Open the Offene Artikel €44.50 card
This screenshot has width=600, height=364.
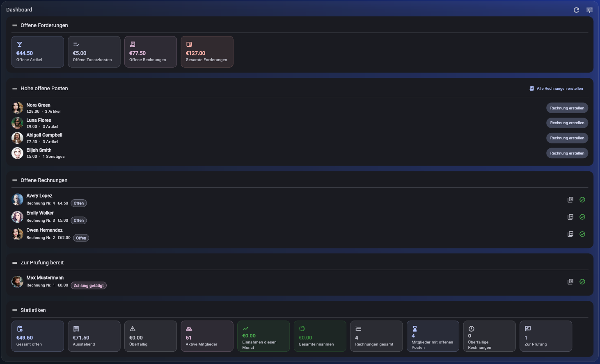pyautogui.click(x=38, y=52)
